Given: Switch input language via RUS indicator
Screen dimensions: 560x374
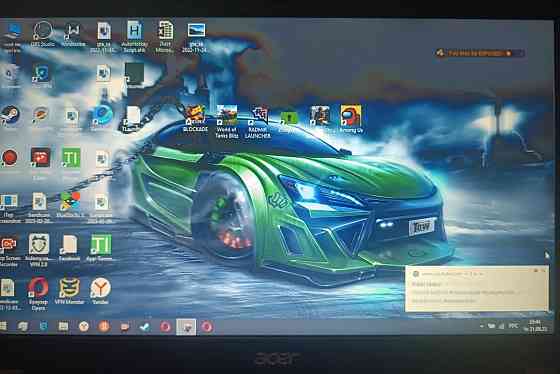Looking at the screenshot, I should [x=514, y=326].
